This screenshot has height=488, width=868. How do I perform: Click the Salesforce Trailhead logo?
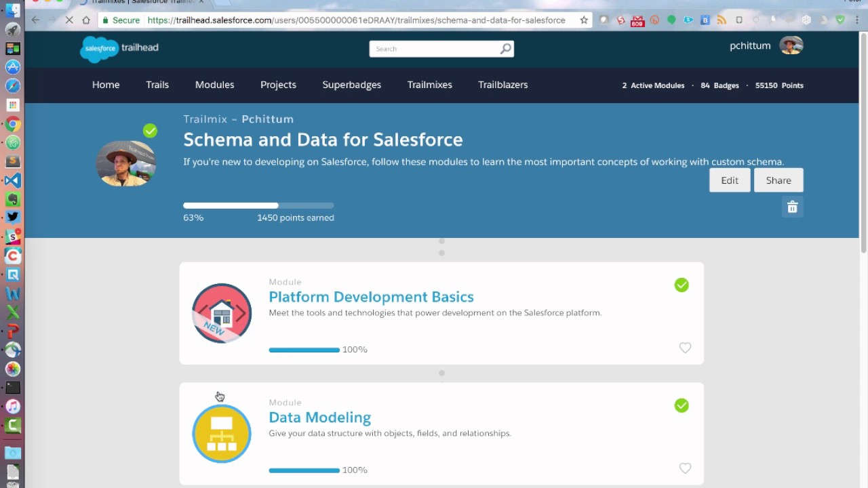(x=119, y=48)
